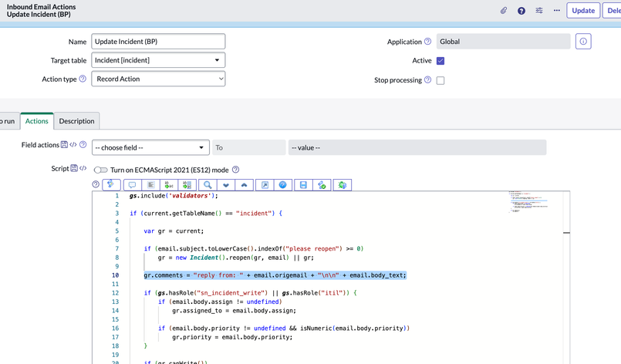The height and width of the screenshot is (364, 621).
Task: Click the save icon beside Field actions
Action: [x=64, y=144]
